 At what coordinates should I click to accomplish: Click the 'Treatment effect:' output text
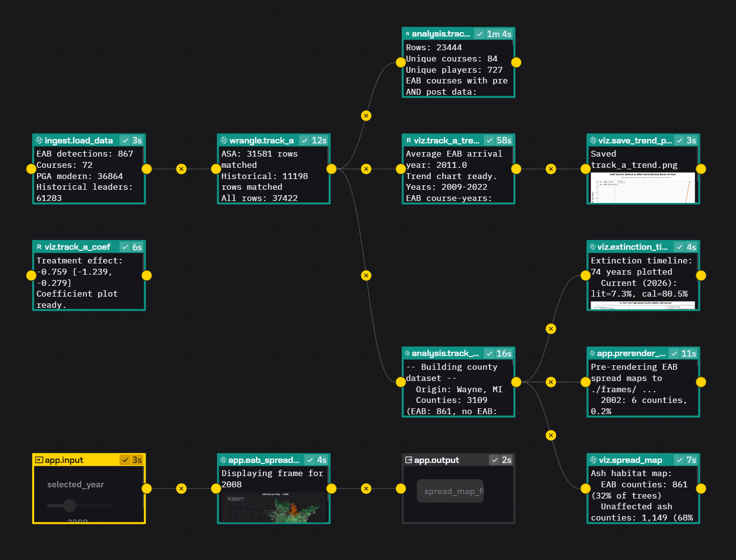pos(80,261)
